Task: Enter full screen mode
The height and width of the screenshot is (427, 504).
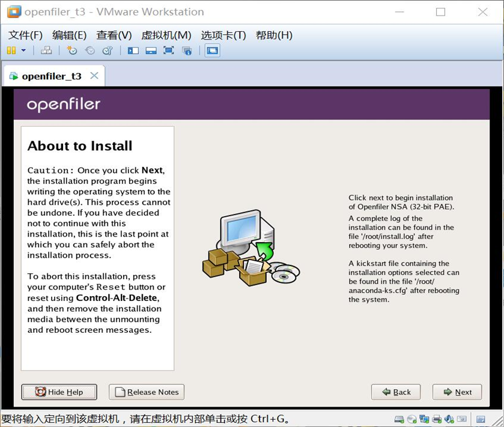Action: 169,50
